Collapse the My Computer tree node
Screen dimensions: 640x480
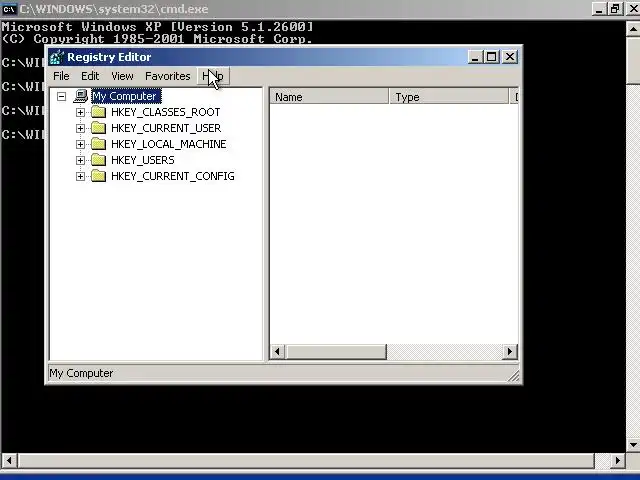[x=61, y=96]
